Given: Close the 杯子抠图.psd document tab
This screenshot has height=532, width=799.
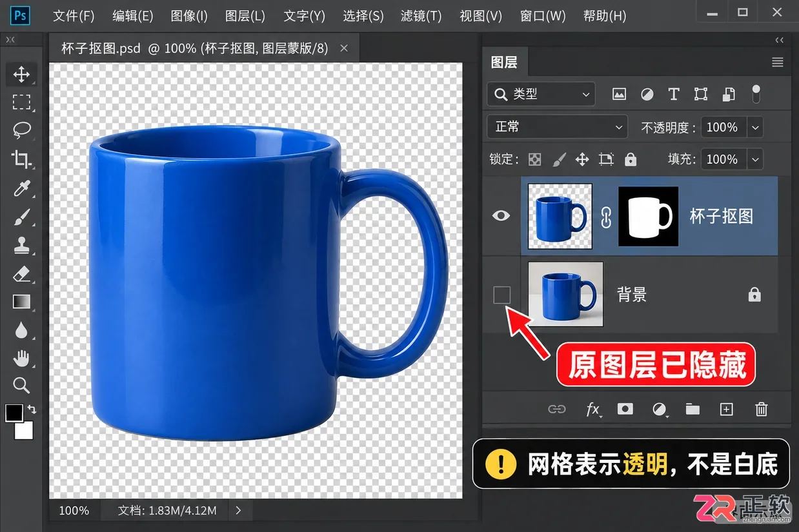Looking at the screenshot, I should pyautogui.click(x=344, y=48).
